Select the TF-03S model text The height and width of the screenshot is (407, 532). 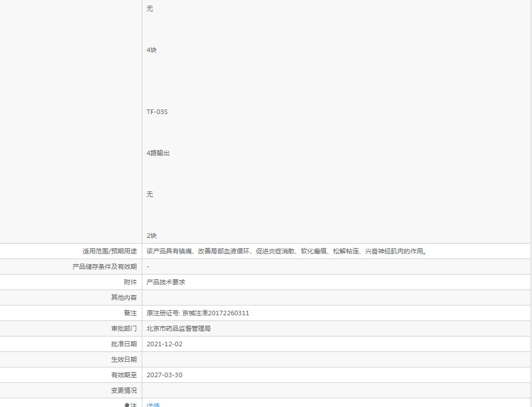pos(157,112)
